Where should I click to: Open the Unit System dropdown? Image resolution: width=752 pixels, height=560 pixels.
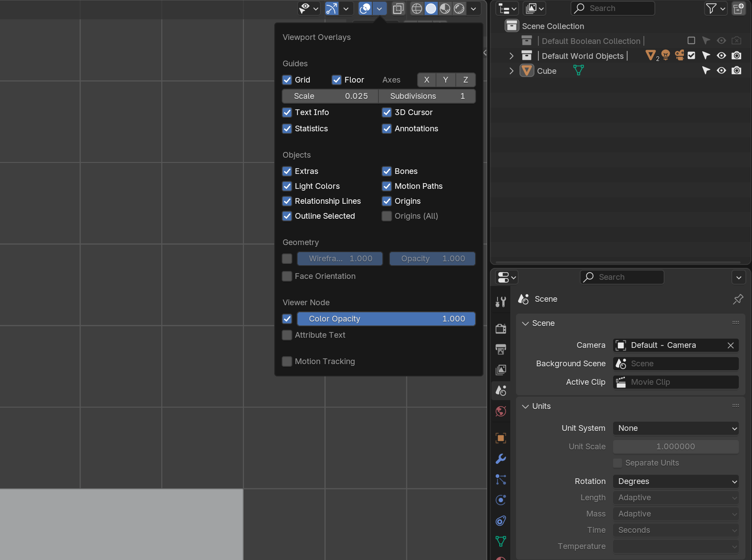[676, 428]
